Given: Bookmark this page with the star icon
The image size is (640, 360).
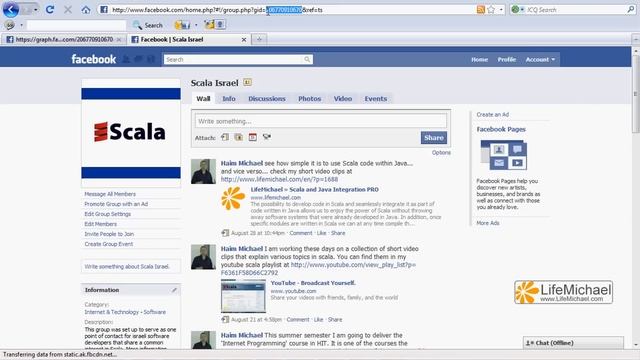Looking at the screenshot, I should coord(491,9).
